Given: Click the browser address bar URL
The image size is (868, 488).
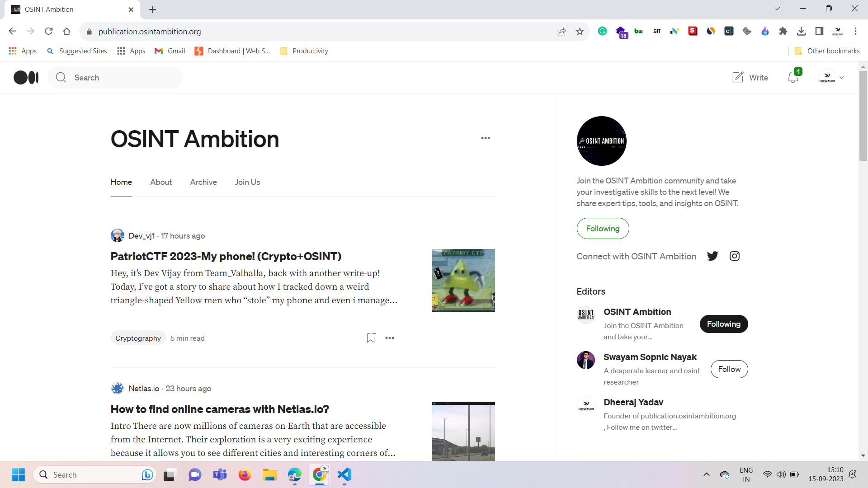Looking at the screenshot, I should 150,32.
